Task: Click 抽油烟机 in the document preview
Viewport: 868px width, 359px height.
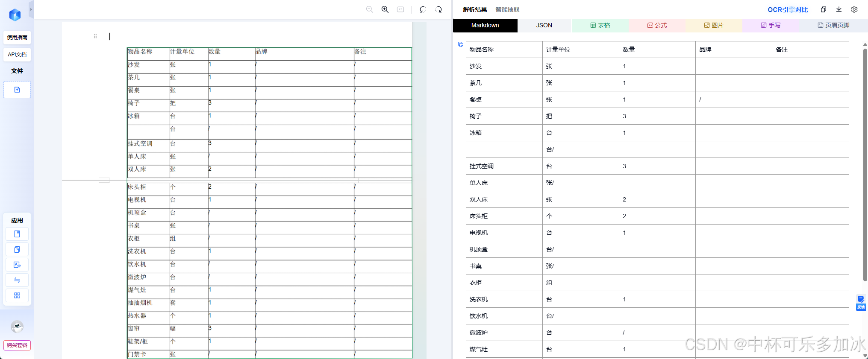Action: click(x=140, y=303)
